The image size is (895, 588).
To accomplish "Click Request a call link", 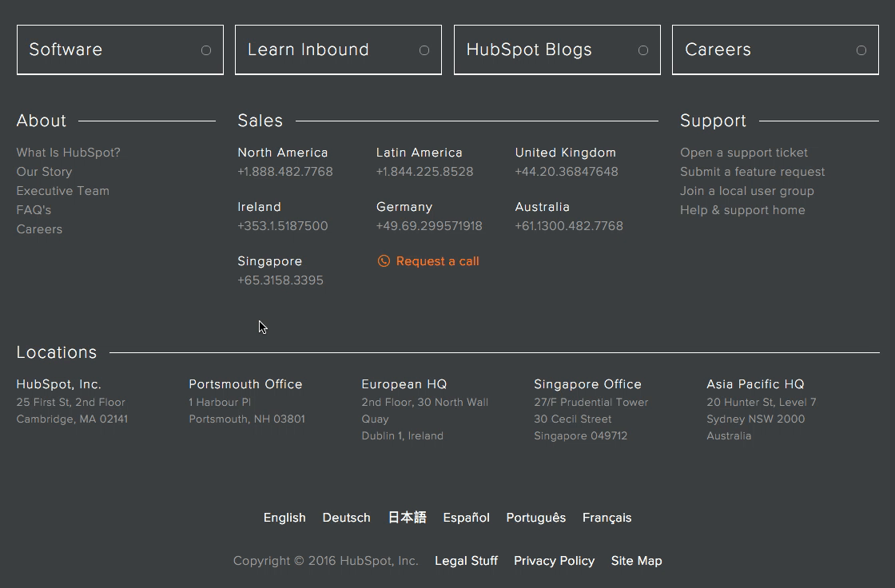I will [438, 261].
